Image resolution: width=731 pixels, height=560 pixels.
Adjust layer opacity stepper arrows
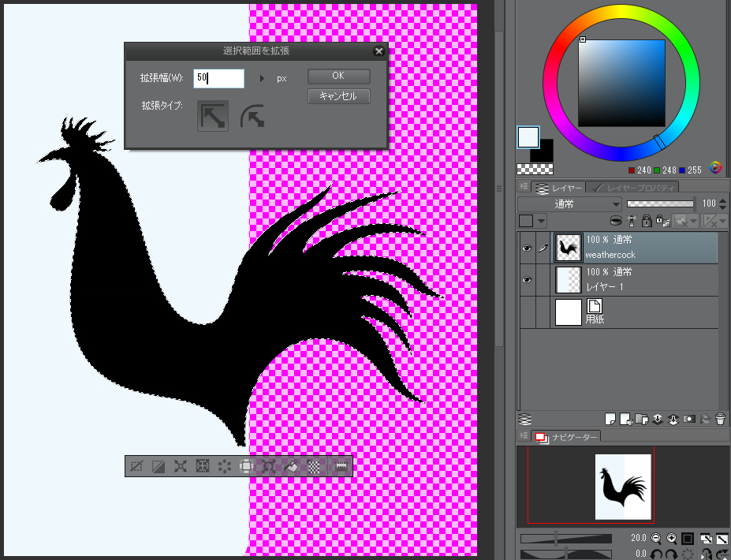(x=722, y=203)
